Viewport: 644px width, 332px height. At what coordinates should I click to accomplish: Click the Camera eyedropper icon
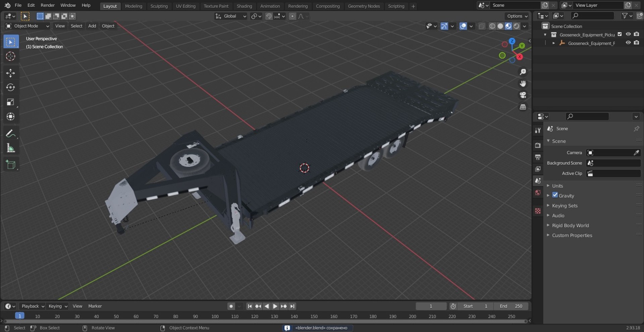[x=636, y=153]
